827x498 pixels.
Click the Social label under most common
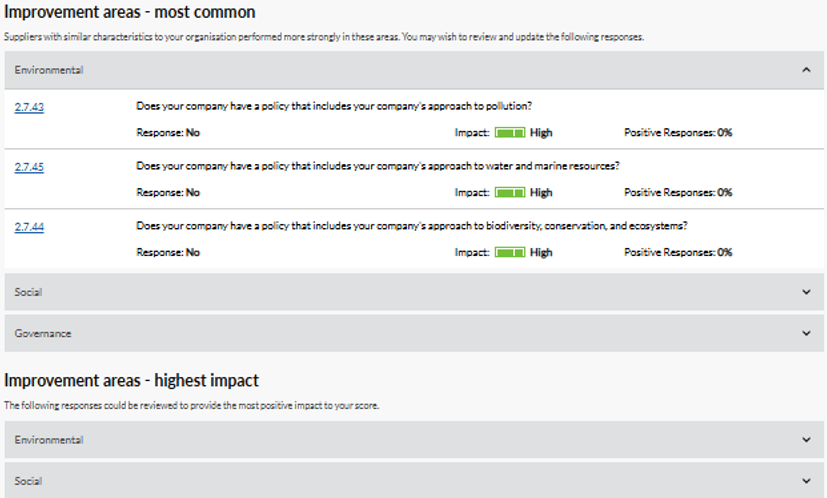28,292
